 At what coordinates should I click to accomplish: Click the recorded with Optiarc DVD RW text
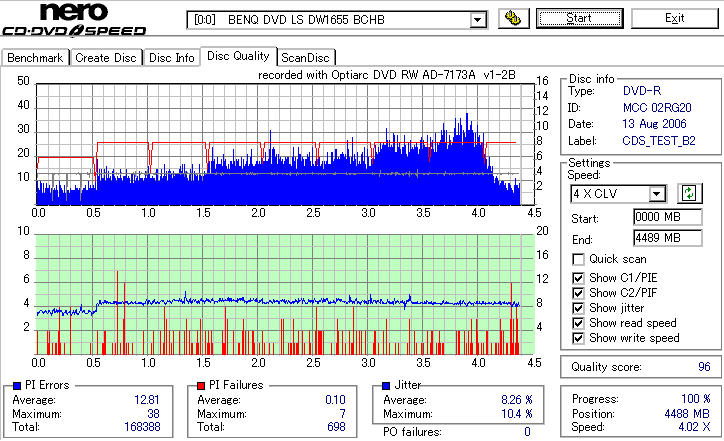tap(387, 75)
